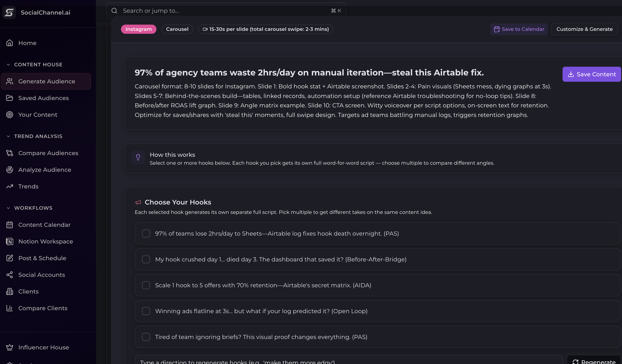Click Save to Calendar button
The image size is (622, 364).
click(519, 29)
